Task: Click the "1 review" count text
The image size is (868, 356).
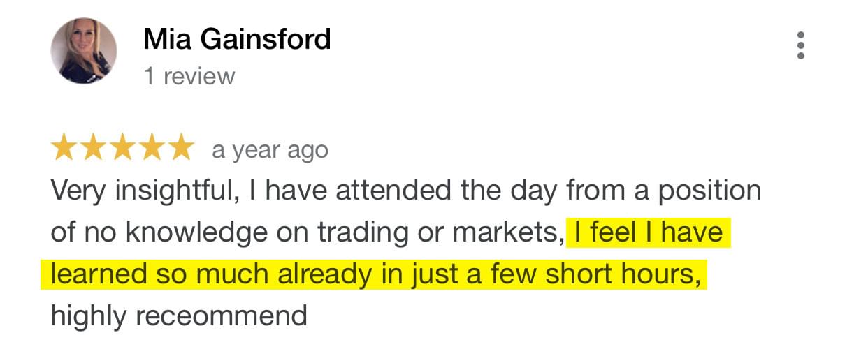Action: (x=189, y=75)
